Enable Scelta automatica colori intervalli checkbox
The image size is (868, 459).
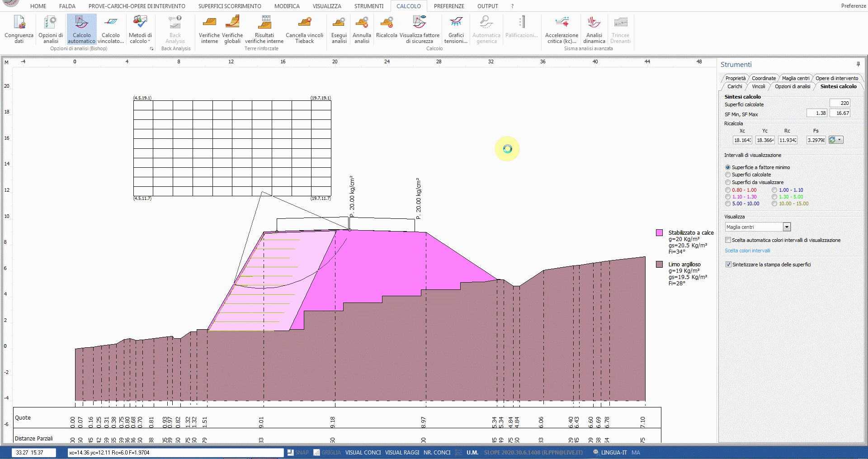[x=728, y=240]
